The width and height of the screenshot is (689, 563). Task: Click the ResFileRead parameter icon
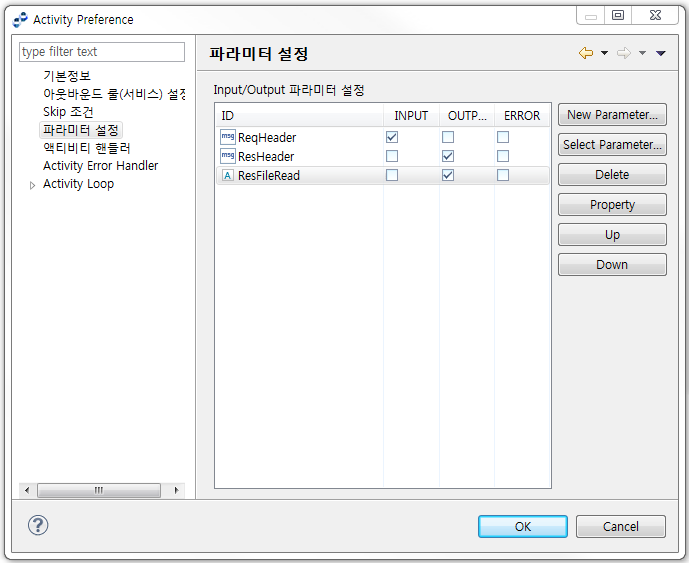coord(228,175)
